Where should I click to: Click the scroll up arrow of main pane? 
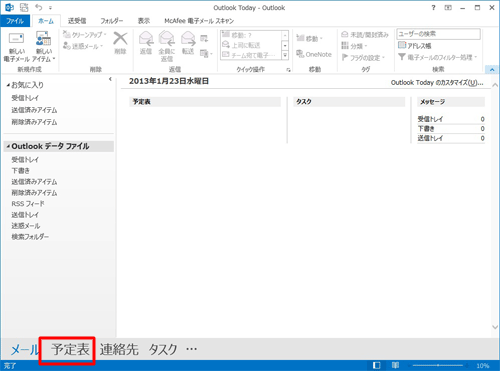[x=495, y=85]
